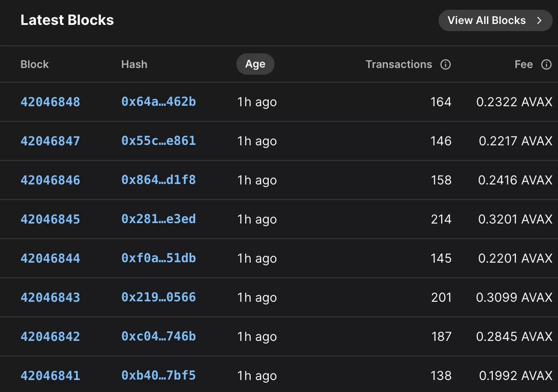Click hash 0xb40…7bf5
Image resolution: width=558 pixels, height=392 pixels.
click(x=159, y=376)
